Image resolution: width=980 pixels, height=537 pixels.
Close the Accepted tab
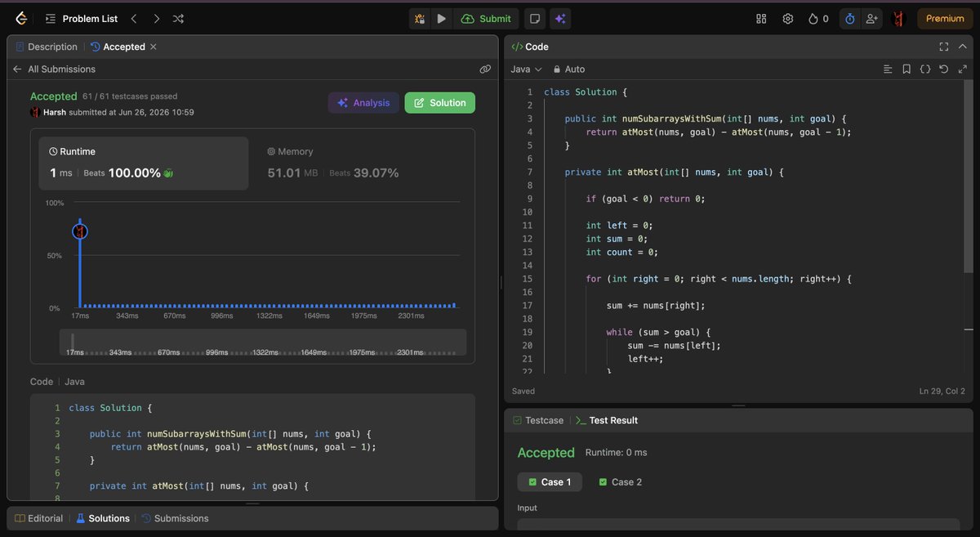[x=154, y=47]
